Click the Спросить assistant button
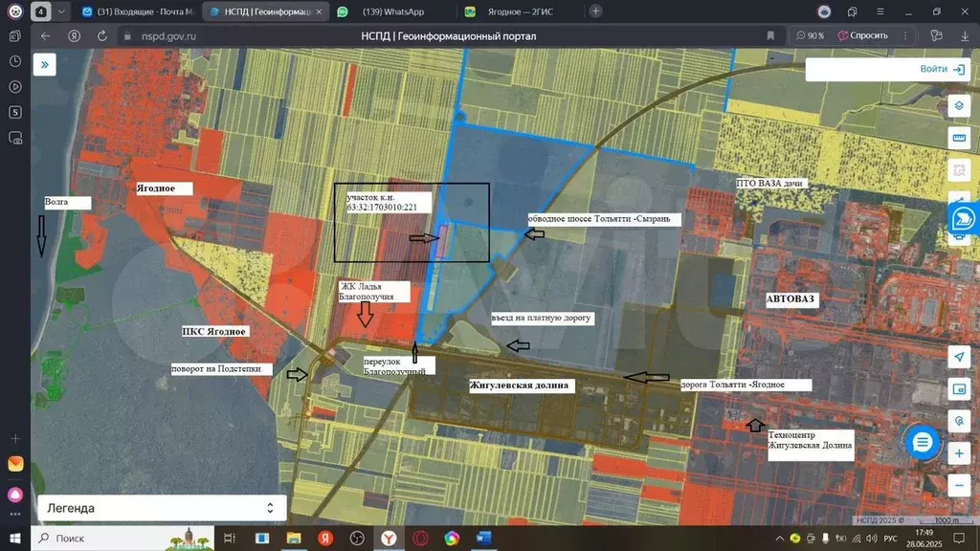Image resolution: width=980 pixels, height=551 pixels. [863, 35]
